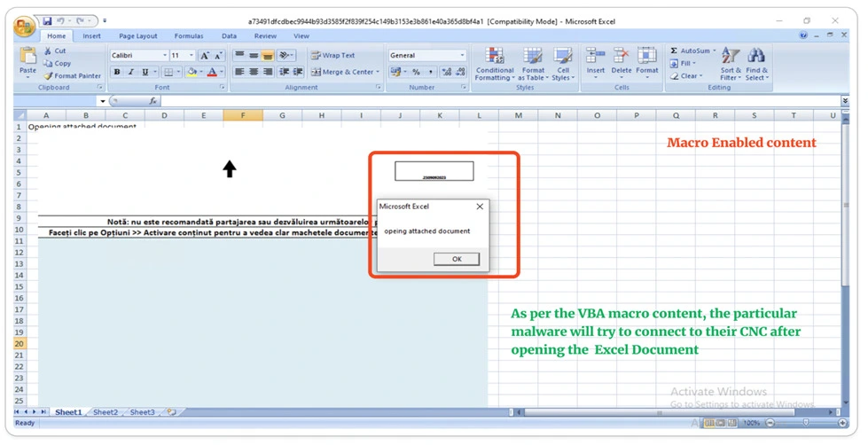Open the Formulas tab
This screenshot has width=868, height=445.
point(189,36)
